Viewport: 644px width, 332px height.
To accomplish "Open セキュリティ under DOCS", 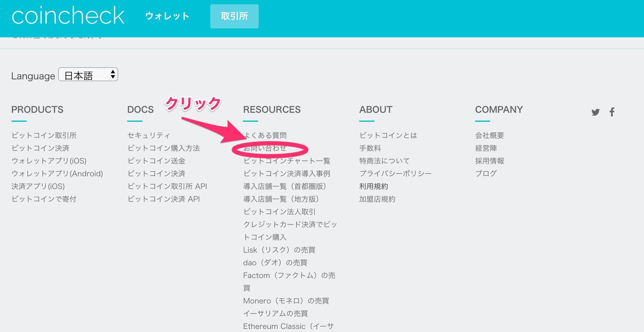I will click(x=149, y=135).
